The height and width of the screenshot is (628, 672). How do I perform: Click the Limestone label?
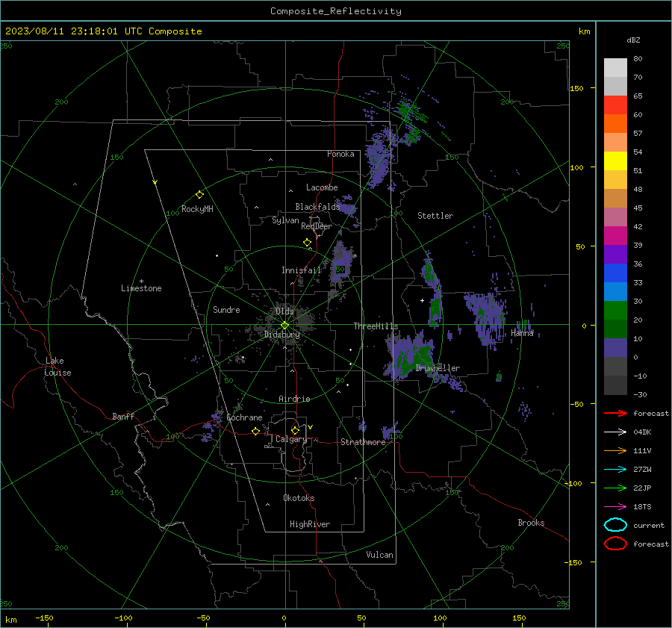click(x=141, y=288)
